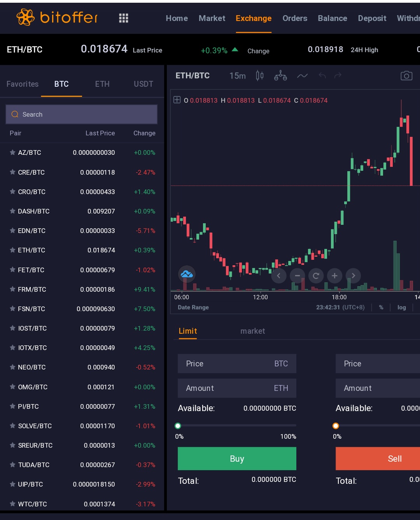Expand OHLC legend plus box
Viewport: 420px width, 520px height.
[177, 100]
